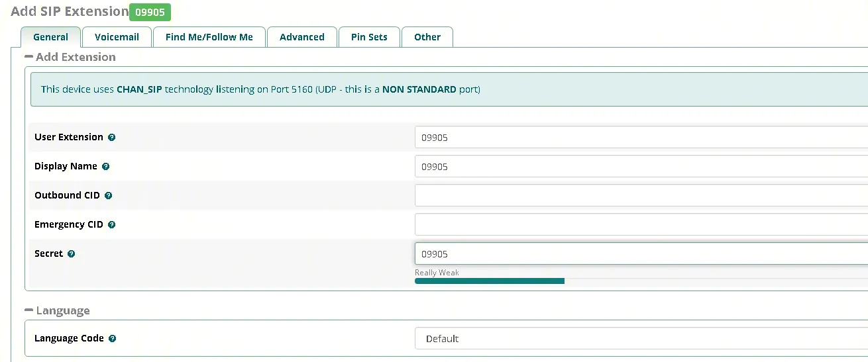This screenshot has width=868, height=362.
Task: Click help icon beside Language Code
Action: (x=112, y=339)
